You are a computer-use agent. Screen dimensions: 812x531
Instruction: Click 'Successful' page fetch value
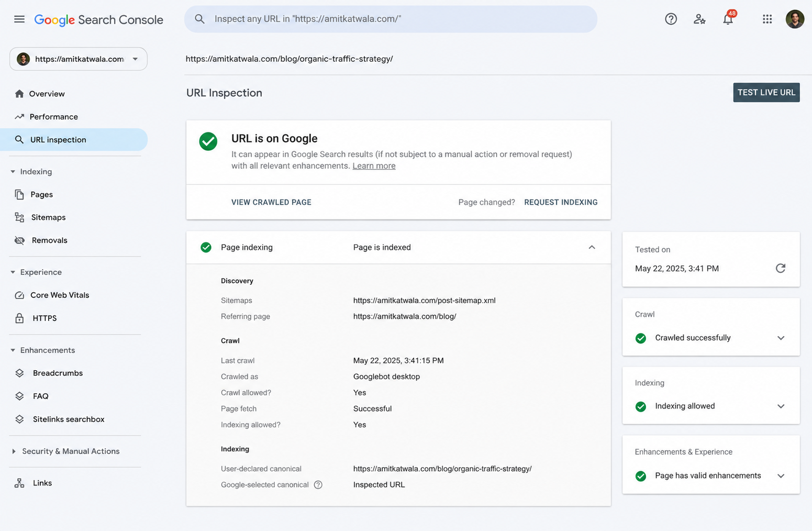pyautogui.click(x=372, y=408)
